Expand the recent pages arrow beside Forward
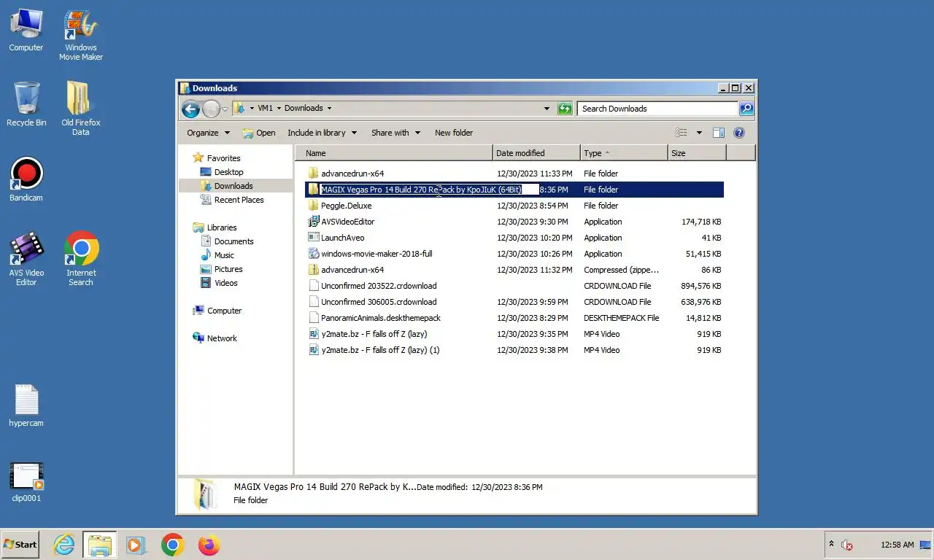The image size is (934, 560). [225, 109]
